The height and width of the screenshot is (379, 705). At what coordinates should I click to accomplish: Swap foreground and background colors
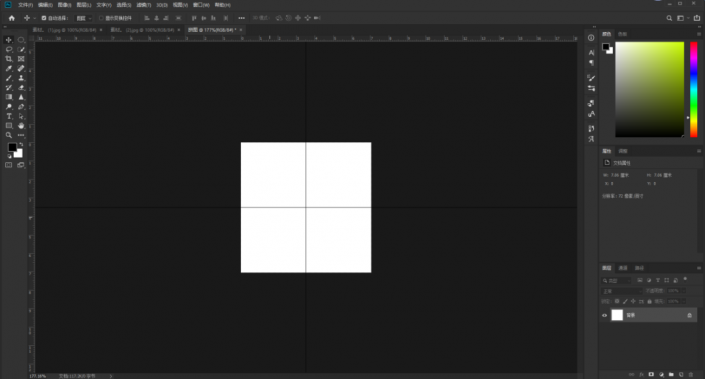coord(21,144)
